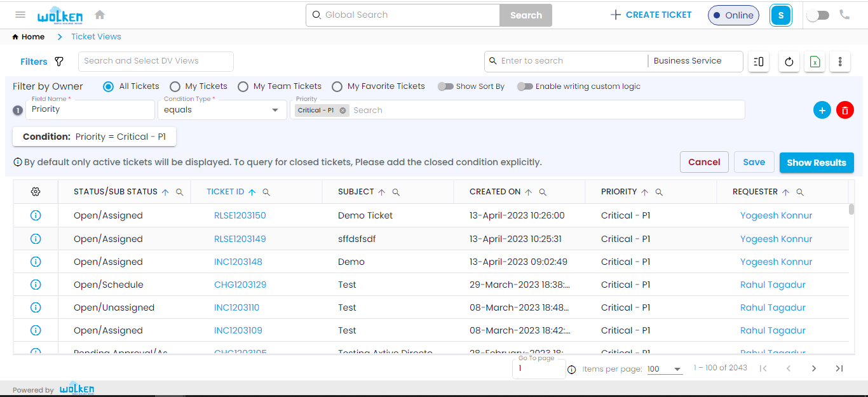Viewport: 868px width, 397px height.
Task: Select the My Tickets radio button
Action: coord(175,86)
